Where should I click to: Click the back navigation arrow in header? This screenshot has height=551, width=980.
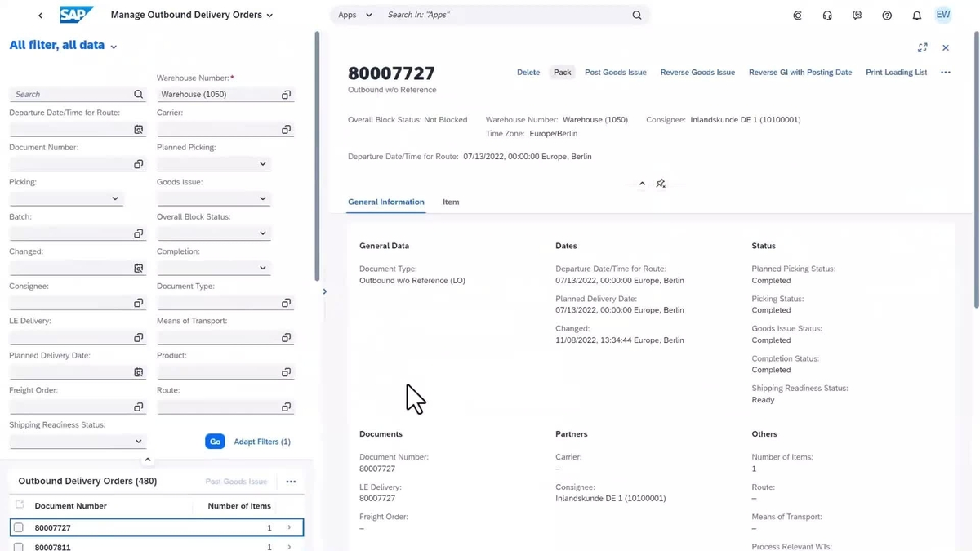pos(40,16)
